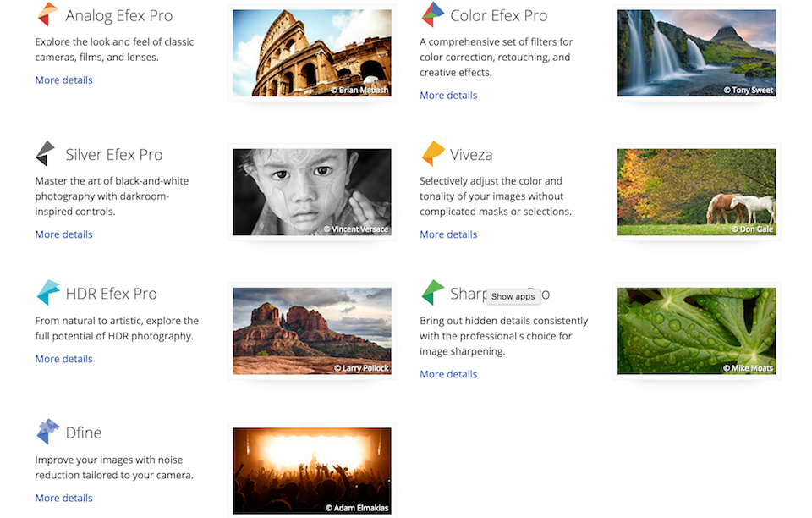Viewport: 812px width, 518px height.
Task: Select the red rocks photo by Larry Pollock
Action: 312,331
